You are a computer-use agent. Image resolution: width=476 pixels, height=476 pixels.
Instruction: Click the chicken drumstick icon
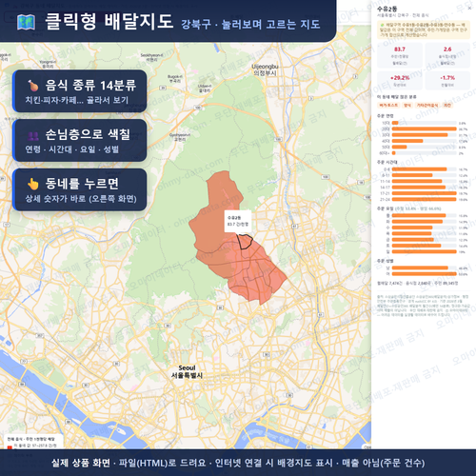[33, 86]
